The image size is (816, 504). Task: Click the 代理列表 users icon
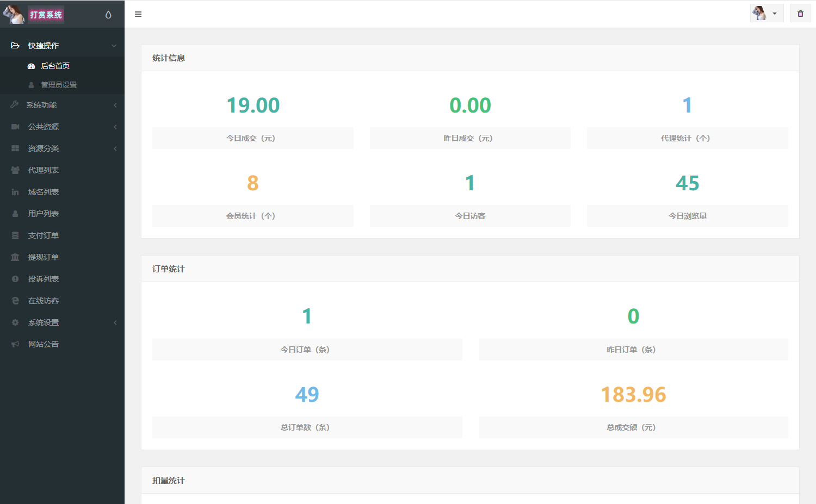15,170
